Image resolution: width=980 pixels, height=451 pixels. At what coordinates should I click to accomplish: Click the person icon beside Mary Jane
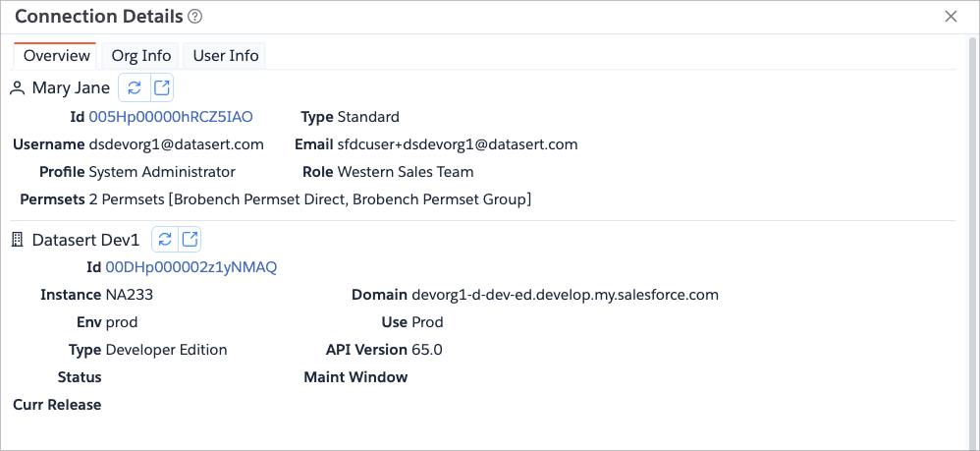[x=18, y=88]
